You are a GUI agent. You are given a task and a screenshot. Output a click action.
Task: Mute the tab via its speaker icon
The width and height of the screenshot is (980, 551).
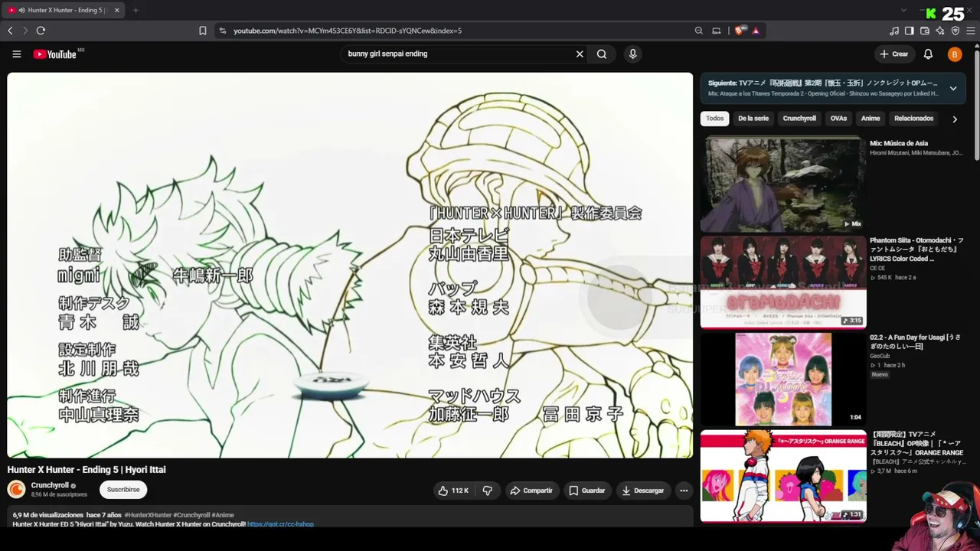click(x=21, y=10)
